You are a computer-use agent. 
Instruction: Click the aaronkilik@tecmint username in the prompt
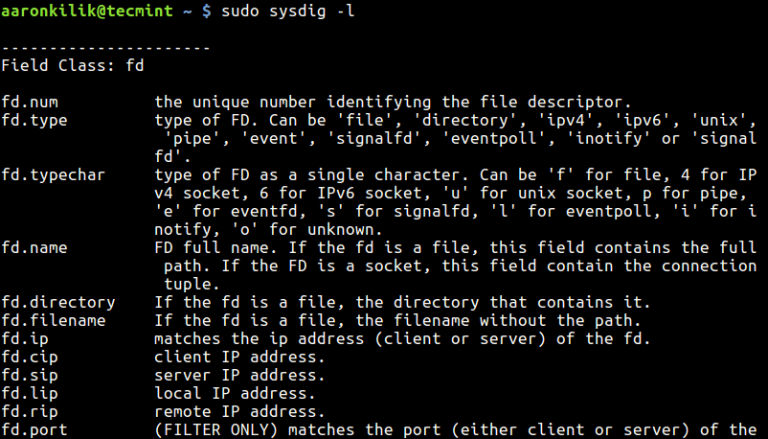click(x=80, y=11)
